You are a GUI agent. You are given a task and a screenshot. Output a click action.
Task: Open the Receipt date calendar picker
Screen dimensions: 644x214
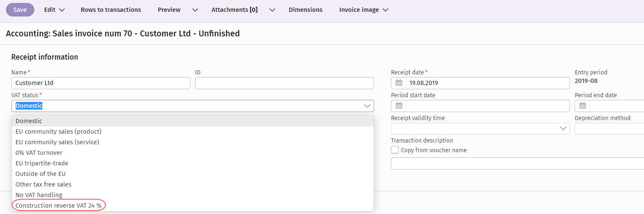click(x=399, y=83)
